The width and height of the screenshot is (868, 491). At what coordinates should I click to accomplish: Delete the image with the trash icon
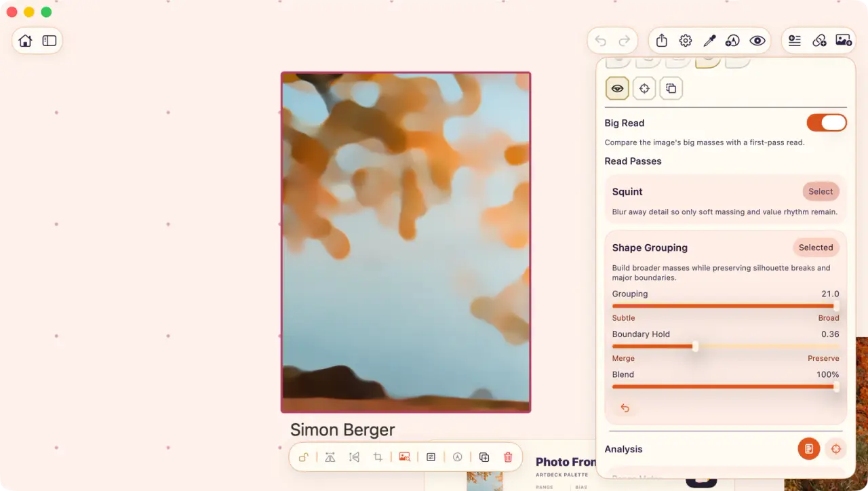coord(508,457)
